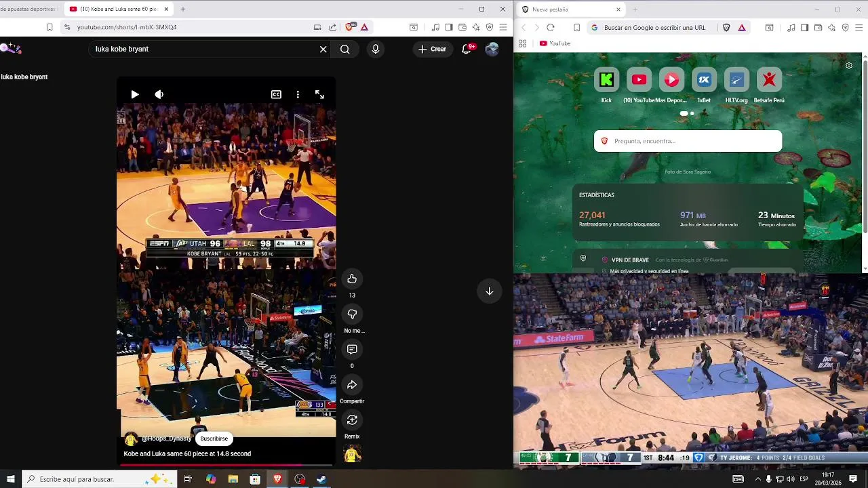Expand the Short to fullscreen
This screenshot has height=488, width=868.
coord(319,94)
